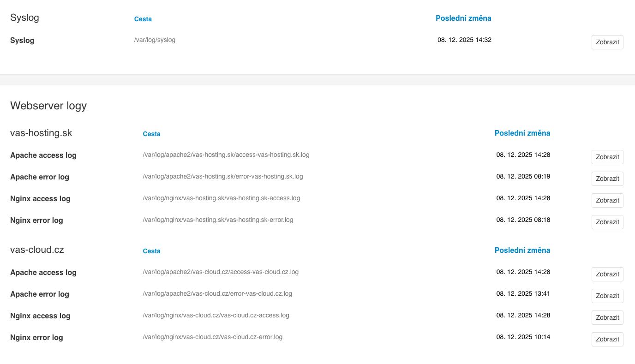The image size is (635, 364).
Task: View the vas-cloud.cz Nginx access log
Action: tap(607, 317)
